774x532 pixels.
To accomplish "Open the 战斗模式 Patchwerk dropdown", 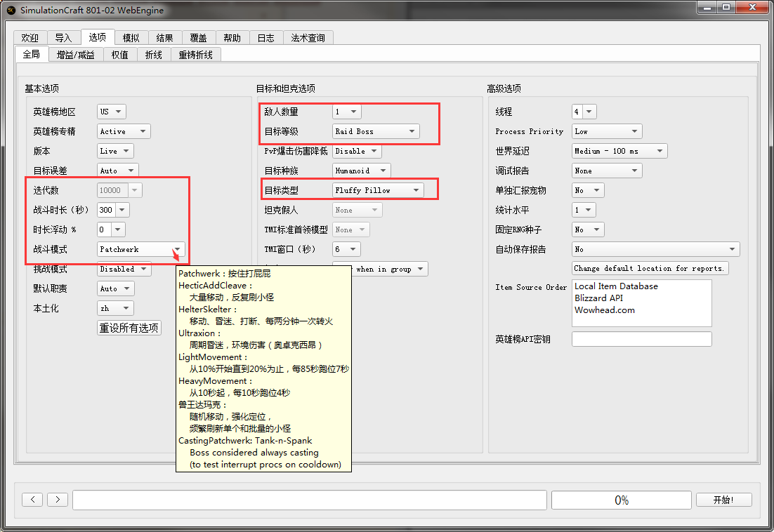I will pyautogui.click(x=140, y=249).
